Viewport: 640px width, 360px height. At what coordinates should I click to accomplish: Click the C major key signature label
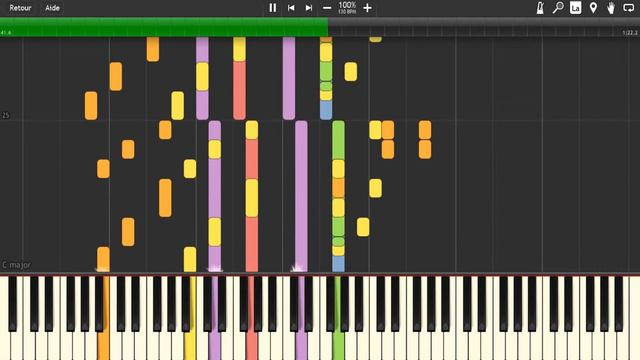pyautogui.click(x=16, y=265)
